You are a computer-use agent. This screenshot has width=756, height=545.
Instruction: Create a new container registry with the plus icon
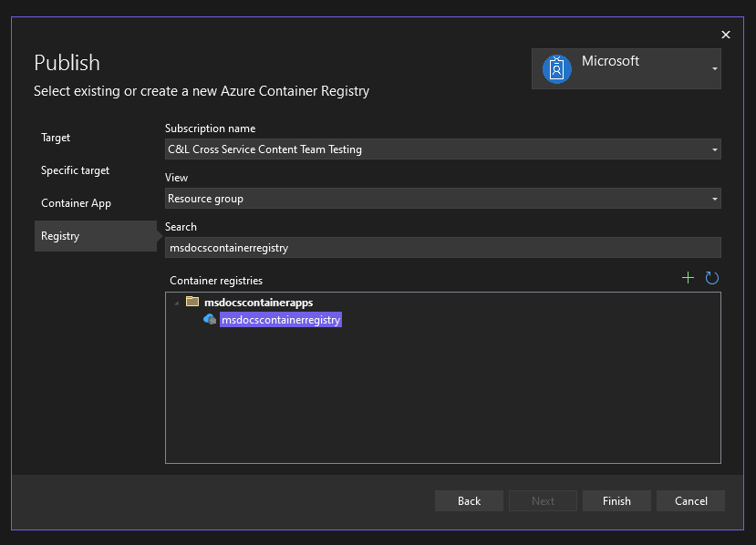[688, 277]
